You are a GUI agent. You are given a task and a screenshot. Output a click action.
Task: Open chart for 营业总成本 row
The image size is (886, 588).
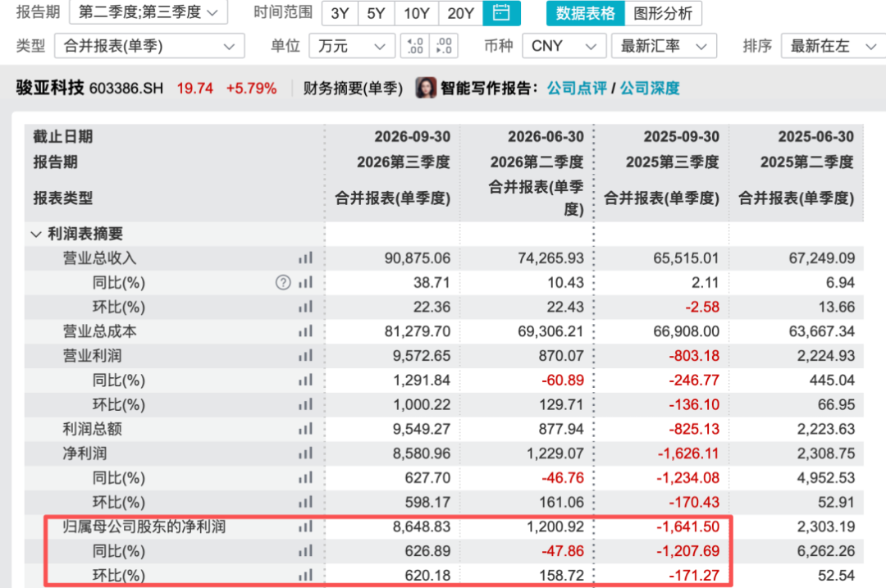[x=305, y=331]
